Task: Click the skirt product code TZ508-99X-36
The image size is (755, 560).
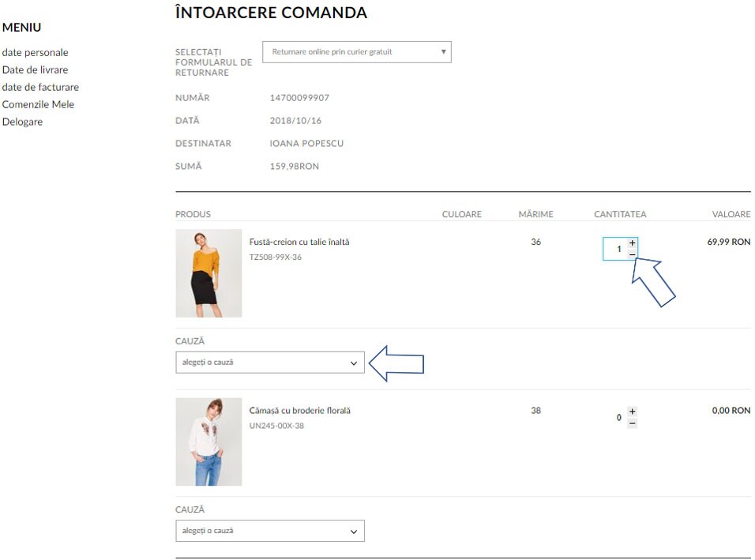Action: pyautogui.click(x=276, y=257)
